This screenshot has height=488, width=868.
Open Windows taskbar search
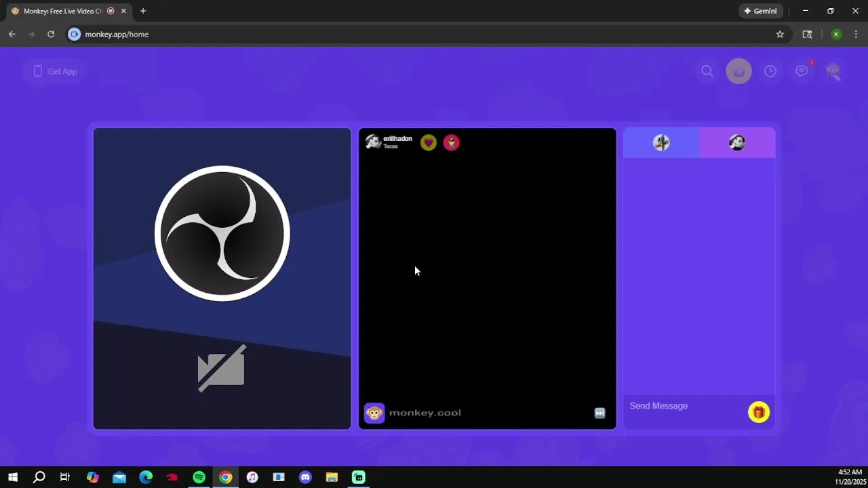[x=39, y=477]
